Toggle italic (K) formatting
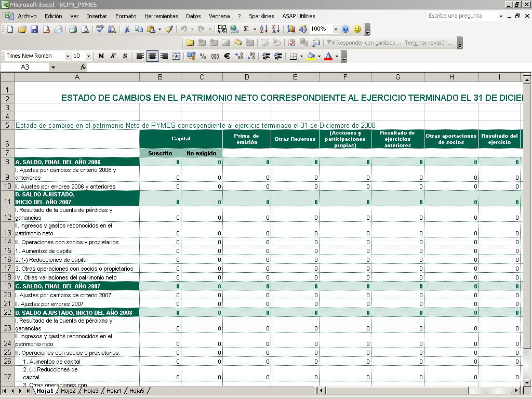The width and height of the screenshot is (532, 399). (113, 56)
